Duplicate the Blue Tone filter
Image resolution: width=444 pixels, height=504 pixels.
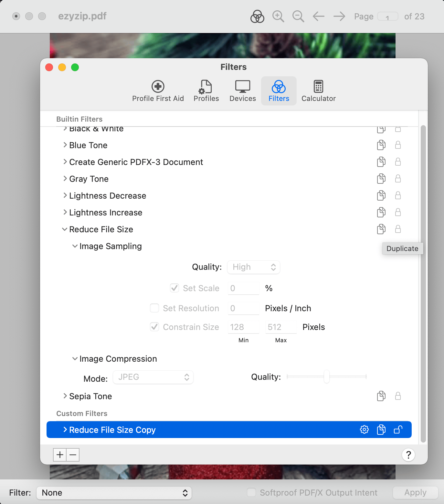pos(381,145)
